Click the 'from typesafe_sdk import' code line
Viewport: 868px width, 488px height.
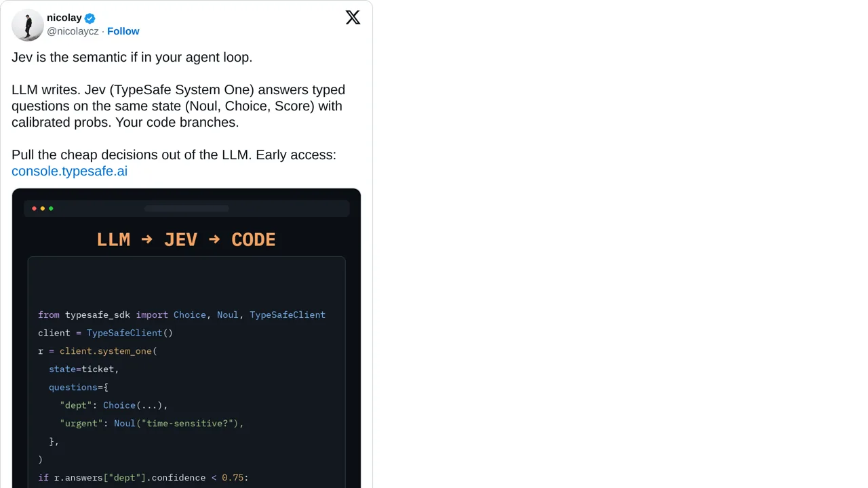click(x=182, y=314)
